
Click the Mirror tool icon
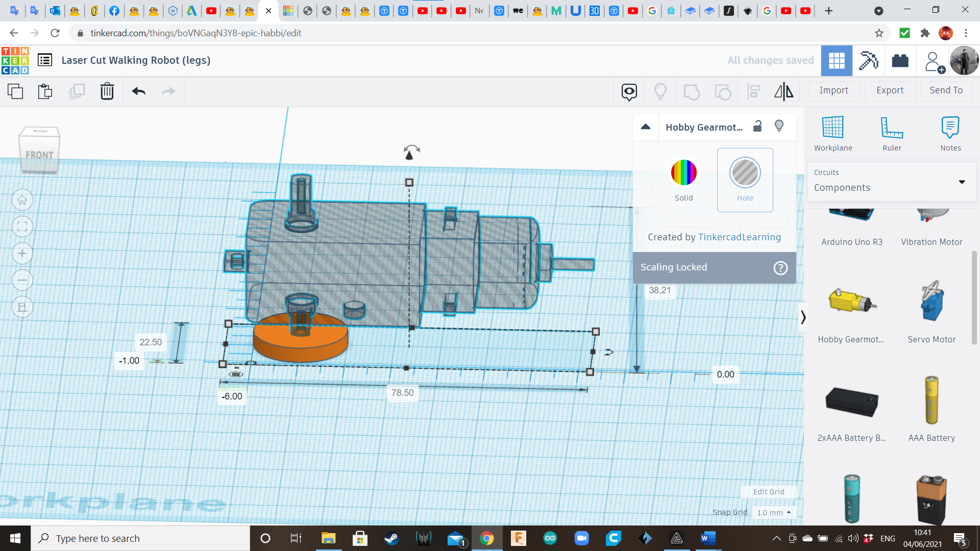[x=783, y=90]
